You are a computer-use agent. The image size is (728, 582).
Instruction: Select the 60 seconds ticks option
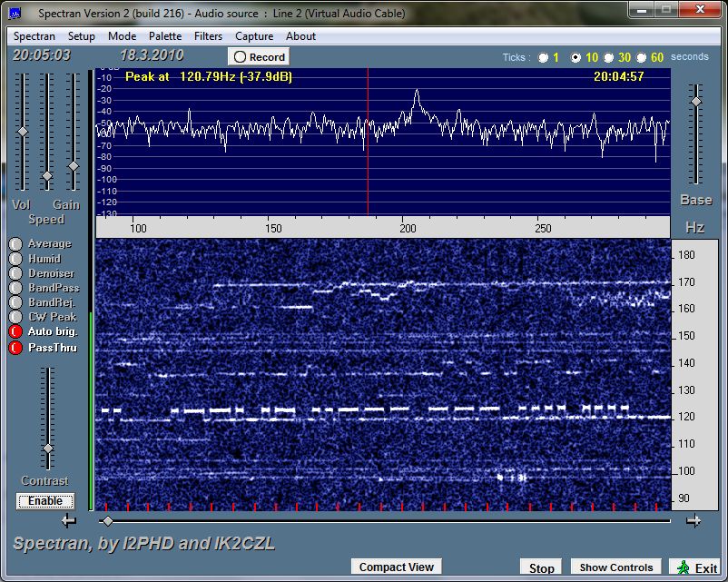pyautogui.click(x=642, y=57)
